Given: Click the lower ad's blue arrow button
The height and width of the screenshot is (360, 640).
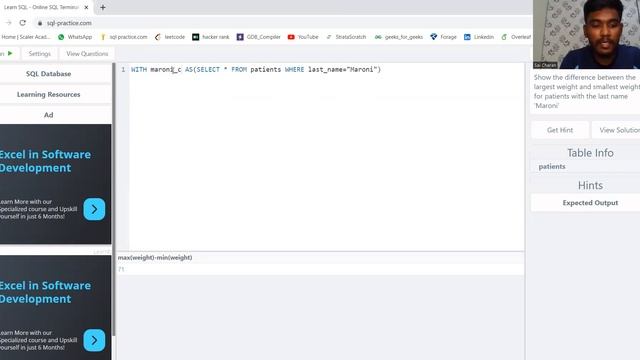Looking at the screenshot, I should pyautogui.click(x=94, y=340).
